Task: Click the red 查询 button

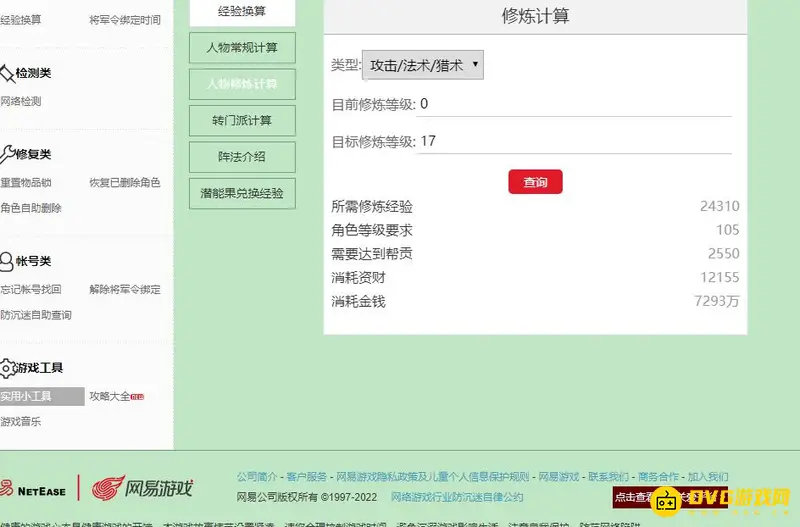Action: coord(535,182)
